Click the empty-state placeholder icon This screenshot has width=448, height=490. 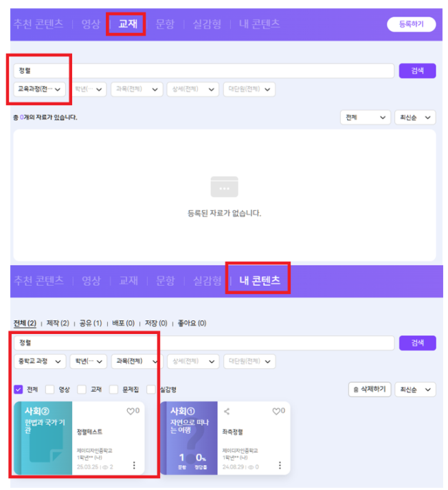click(x=224, y=187)
